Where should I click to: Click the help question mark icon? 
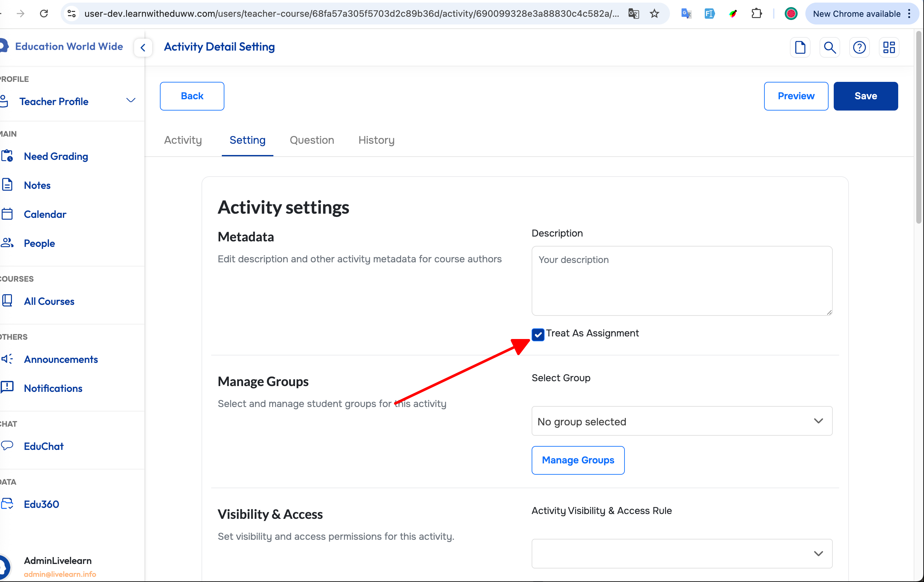pyautogui.click(x=859, y=48)
